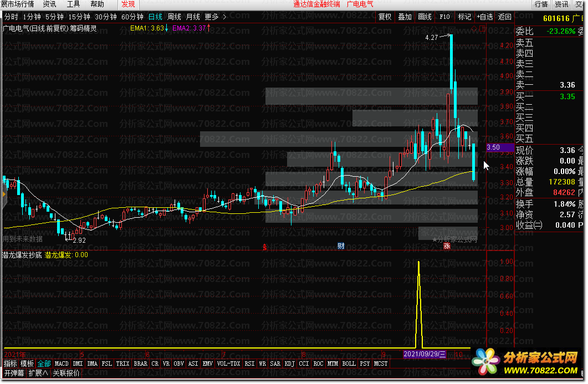Image resolution: width=588 pixels, height=384 pixels.
Task: Select the RSI indicator
Action: 249,363
